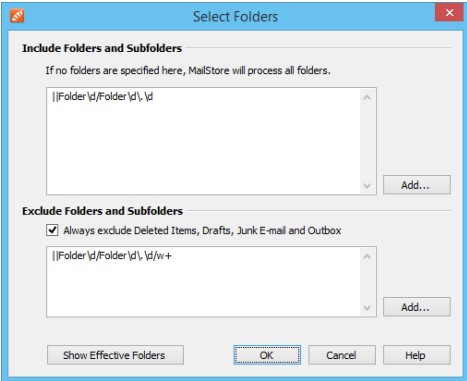The width and height of the screenshot is (467, 381).
Task: Open Show Effective Folders
Action: [x=115, y=355]
